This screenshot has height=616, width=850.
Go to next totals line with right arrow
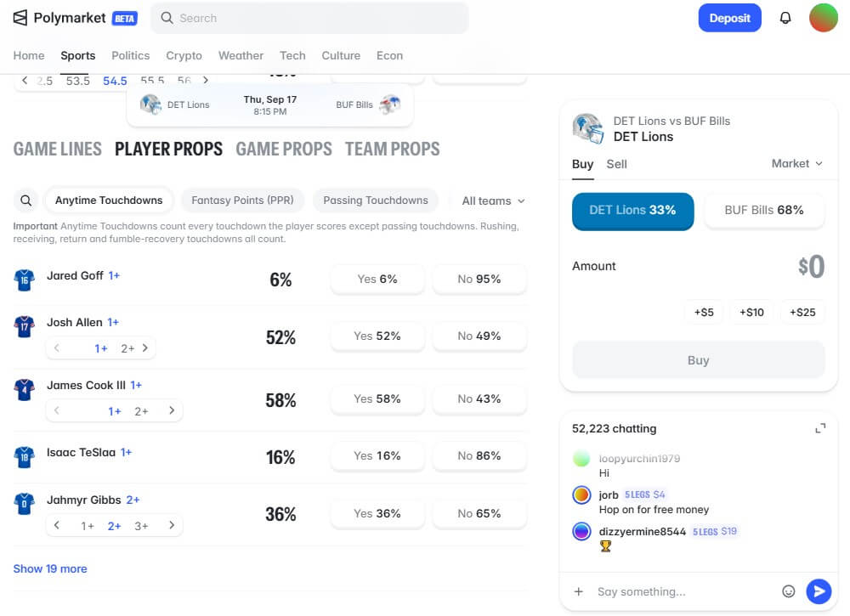(206, 80)
